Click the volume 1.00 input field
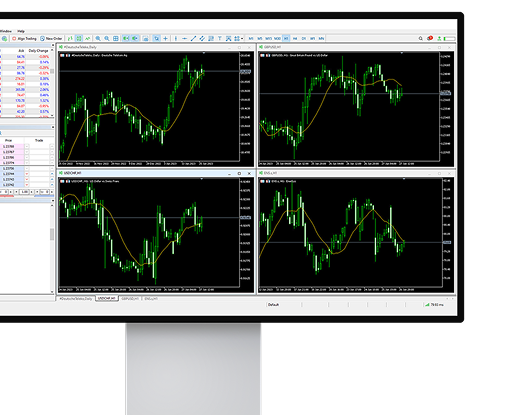 click(x=24, y=192)
